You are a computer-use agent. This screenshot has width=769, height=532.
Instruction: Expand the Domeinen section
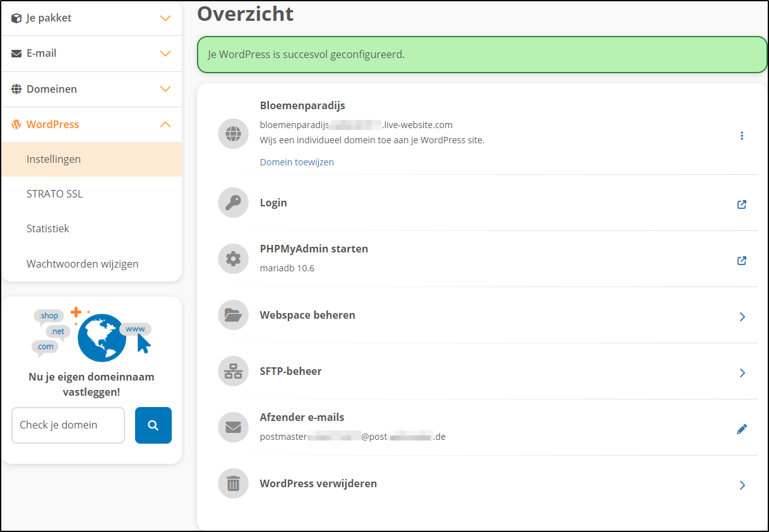[x=92, y=89]
